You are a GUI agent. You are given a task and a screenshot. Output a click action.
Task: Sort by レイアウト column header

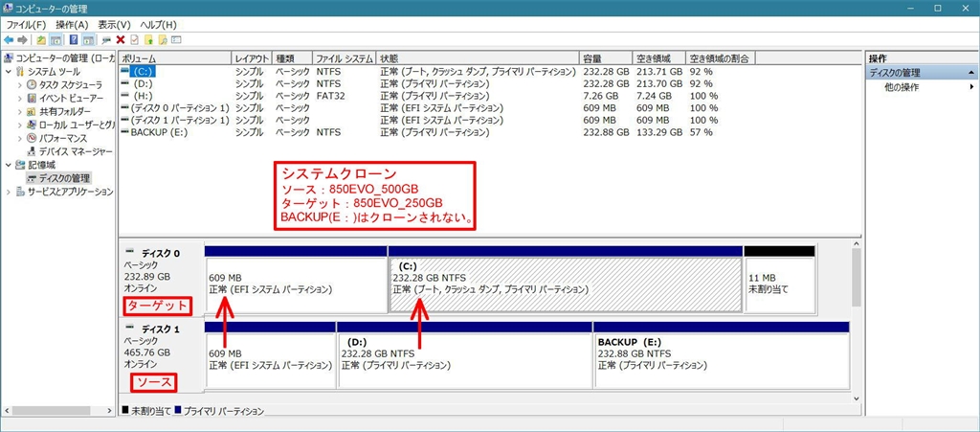pyautogui.click(x=252, y=58)
